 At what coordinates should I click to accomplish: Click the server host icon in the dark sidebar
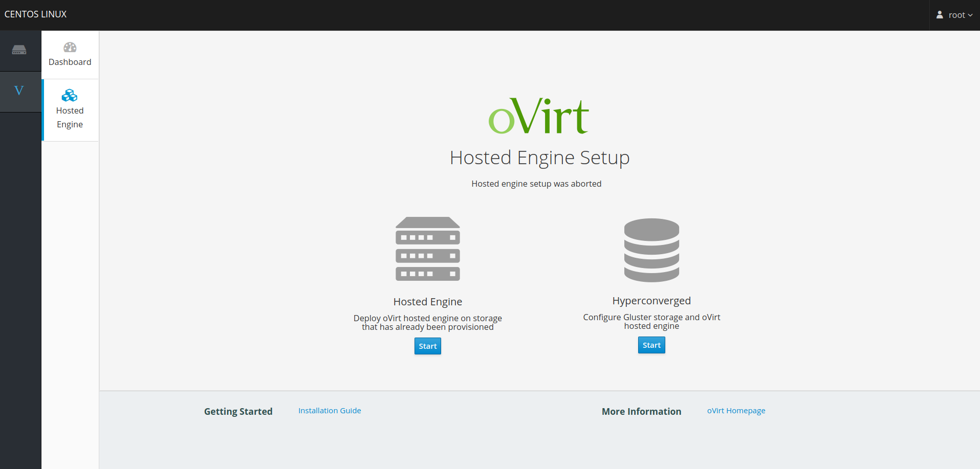tap(19, 51)
